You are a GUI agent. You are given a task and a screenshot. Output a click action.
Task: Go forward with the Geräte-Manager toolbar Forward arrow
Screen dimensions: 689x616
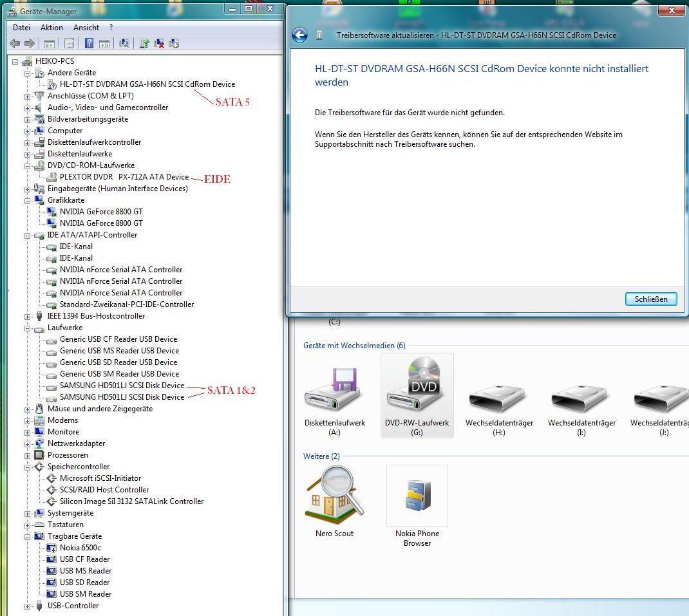30,43
